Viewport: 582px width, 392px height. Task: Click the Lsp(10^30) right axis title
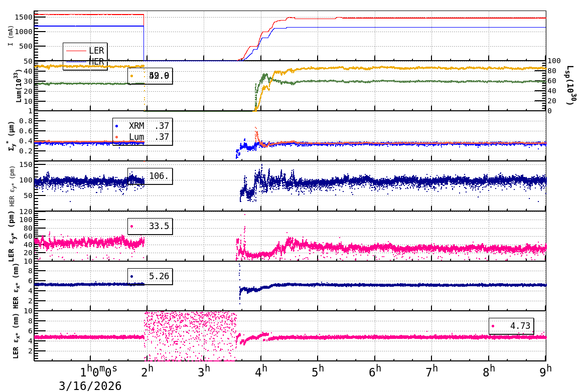coord(570,85)
